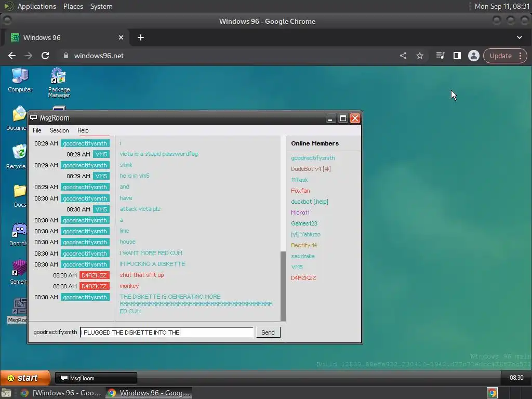532x399 pixels.
Task: Click the Chrome forward arrow
Action: pyautogui.click(x=29, y=56)
